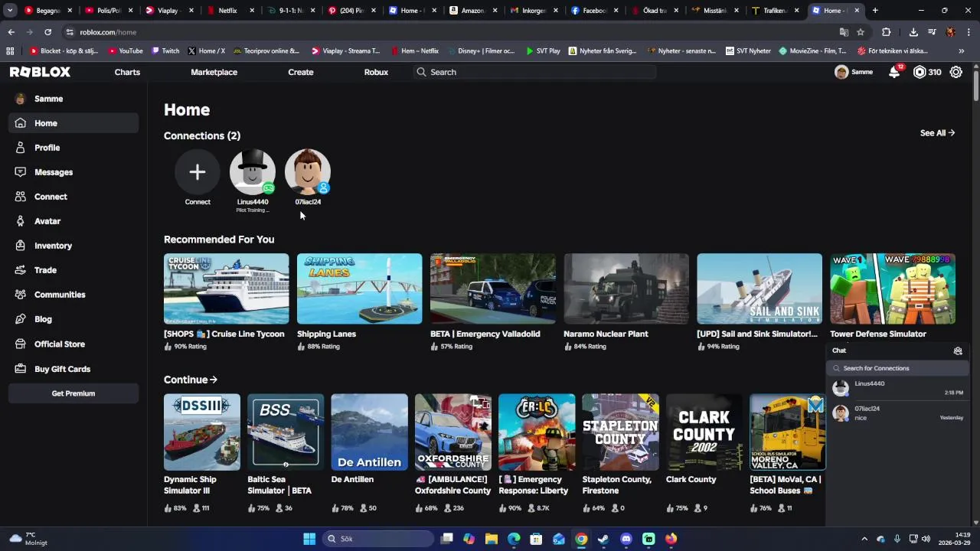980x551 pixels.
Task: Click the Communities icon in sidebar
Action: (x=20, y=295)
